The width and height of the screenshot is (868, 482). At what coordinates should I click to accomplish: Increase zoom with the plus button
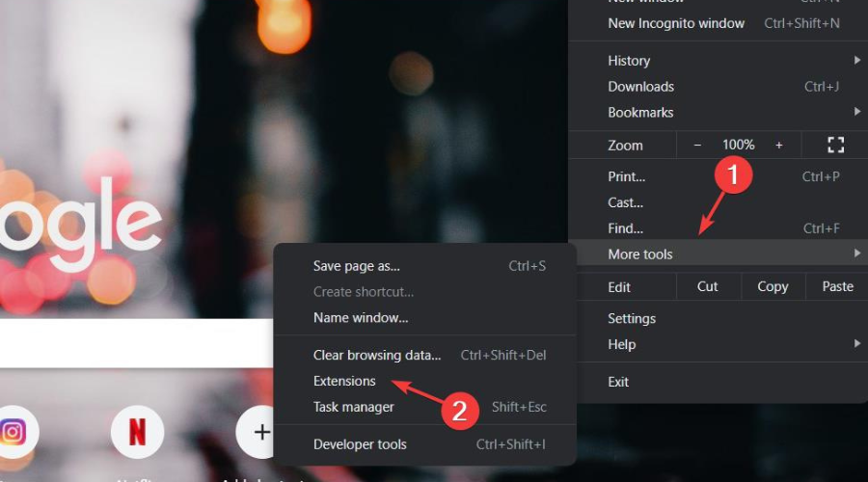pos(779,145)
